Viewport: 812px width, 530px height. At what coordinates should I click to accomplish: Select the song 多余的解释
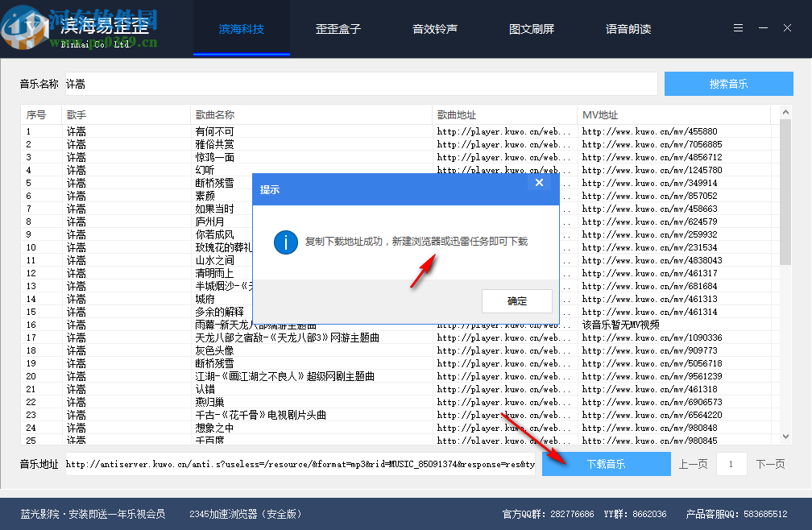220,312
